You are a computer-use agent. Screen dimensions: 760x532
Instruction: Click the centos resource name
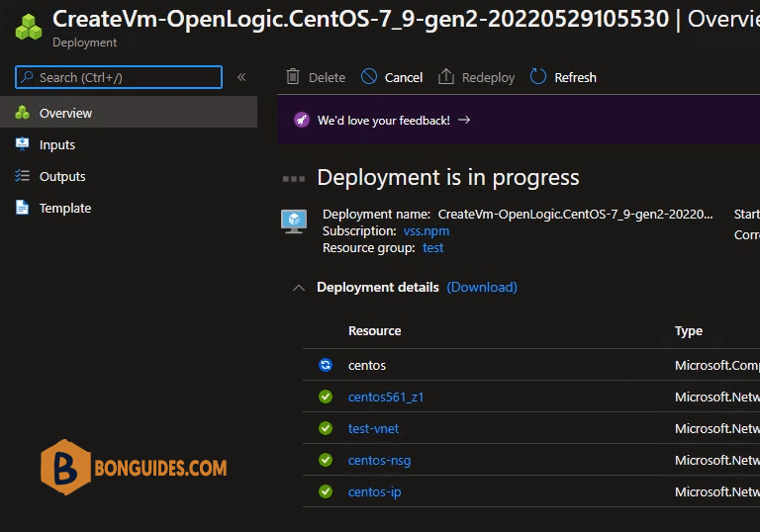click(367, 365)
